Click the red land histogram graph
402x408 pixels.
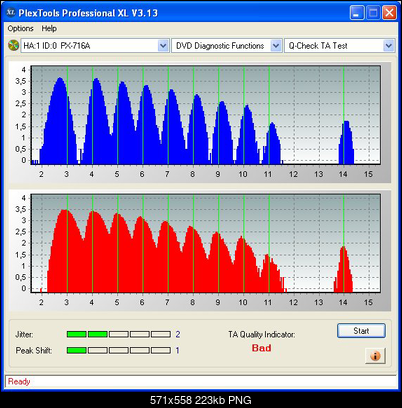tap(206, 244)
